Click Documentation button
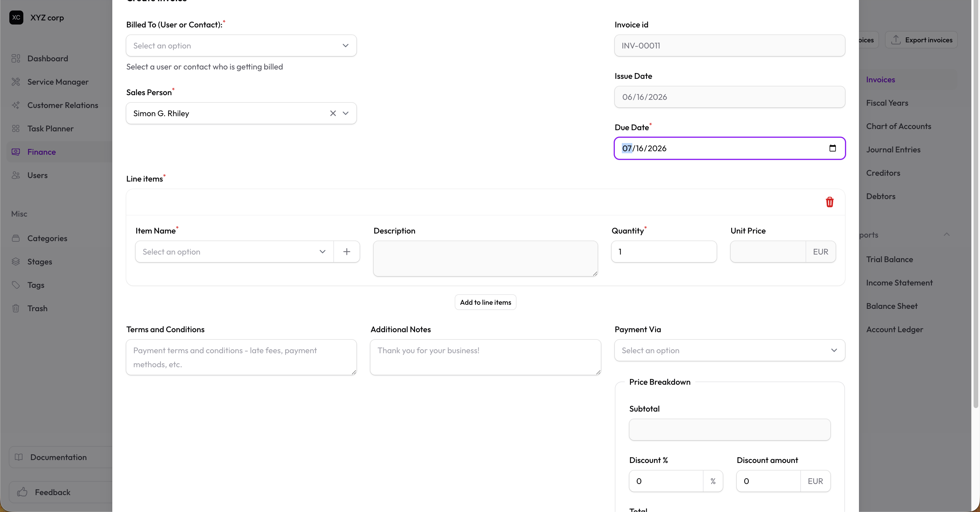 [61, 457]
